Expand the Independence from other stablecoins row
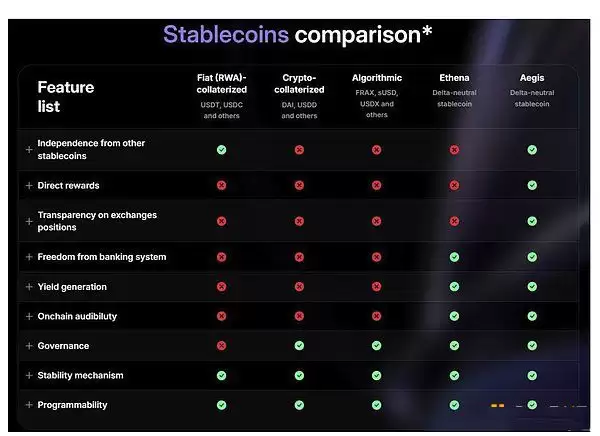Image resolution: width=600 pixels, height=436 pixels. (x=29, y=150)
